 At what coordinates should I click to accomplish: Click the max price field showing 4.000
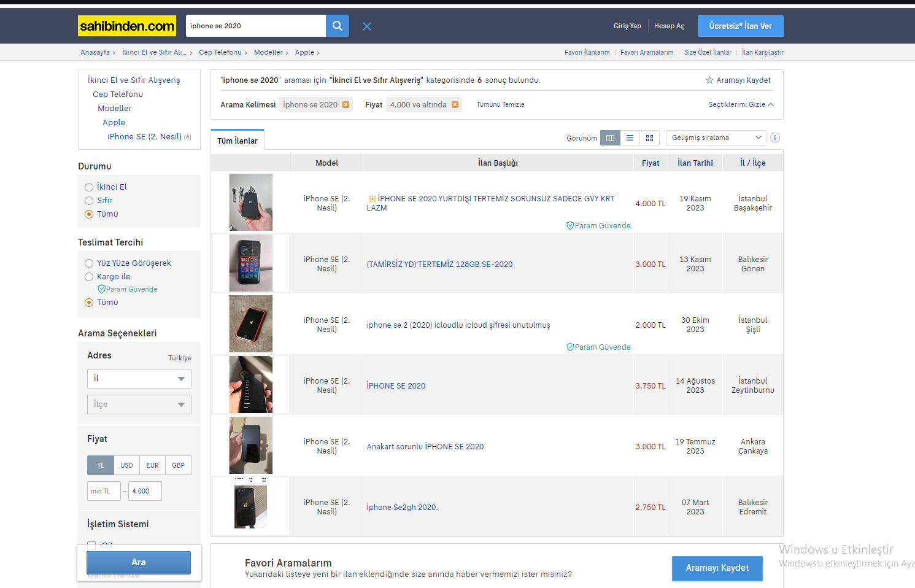click(145, 491)
